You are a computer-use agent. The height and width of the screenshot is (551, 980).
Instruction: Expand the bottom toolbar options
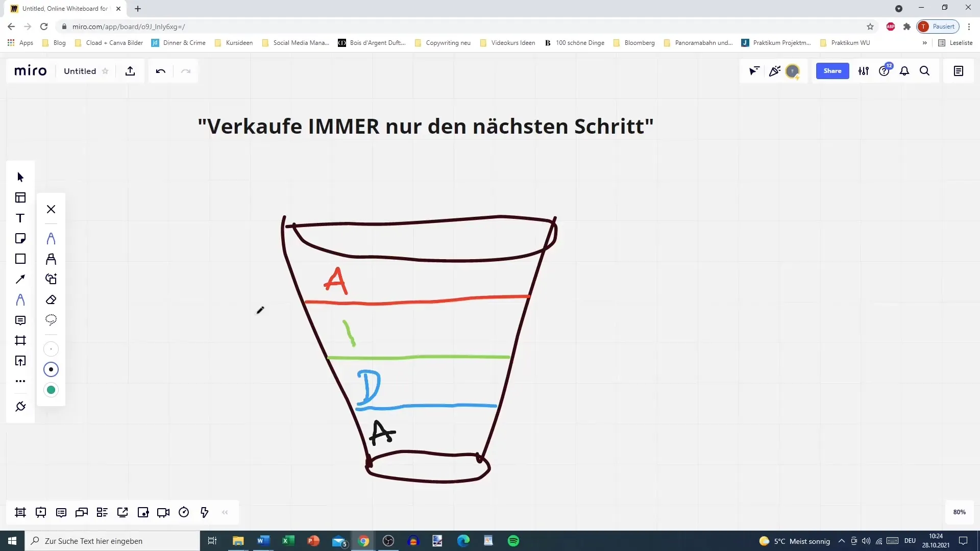[226, 513]
